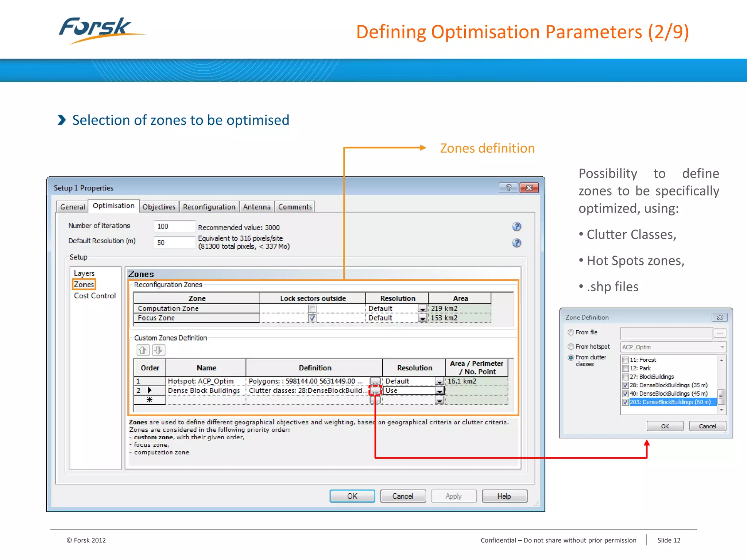Click the question mark title bar button
This screenshot has height=560, width=747.
508,188
